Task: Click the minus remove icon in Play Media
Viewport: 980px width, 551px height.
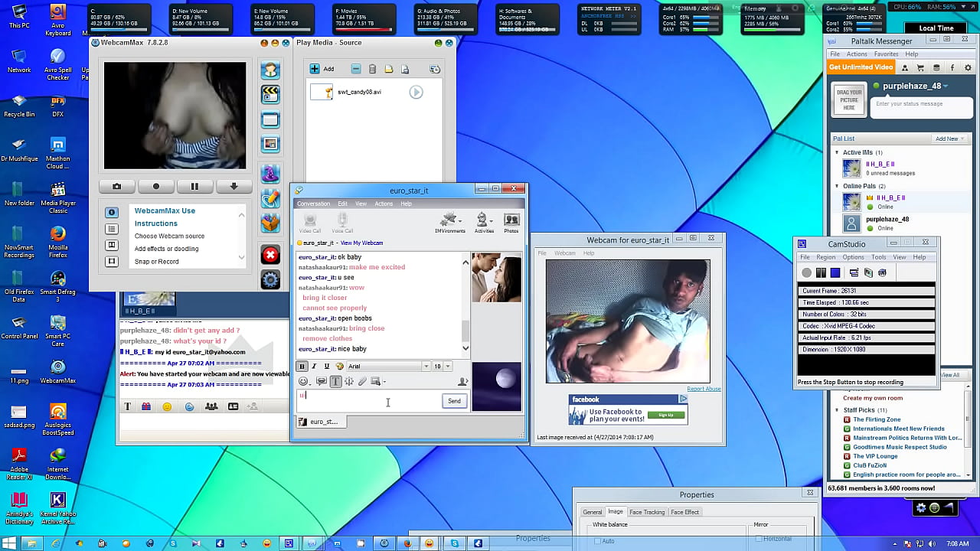Action: (x=356, y=69)
